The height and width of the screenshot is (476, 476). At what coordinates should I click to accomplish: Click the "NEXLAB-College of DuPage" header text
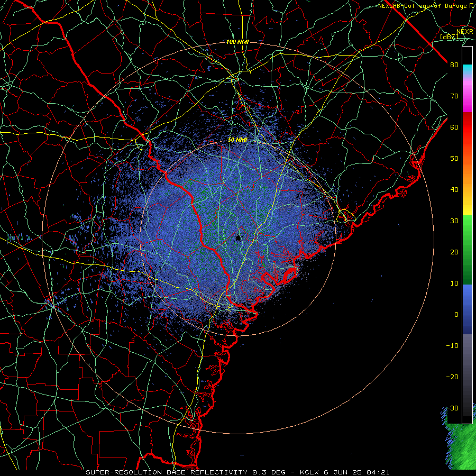(x=422, y=6)
